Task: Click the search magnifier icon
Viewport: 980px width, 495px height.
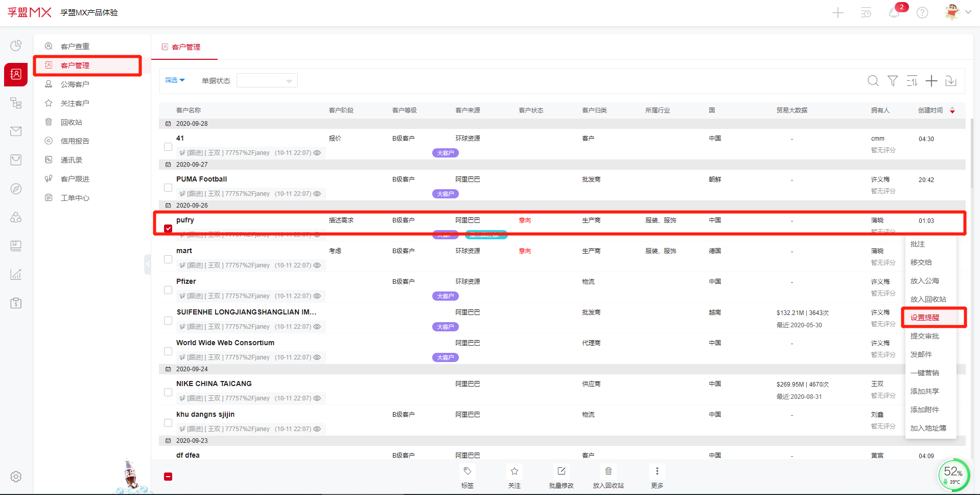Action: 873,81
